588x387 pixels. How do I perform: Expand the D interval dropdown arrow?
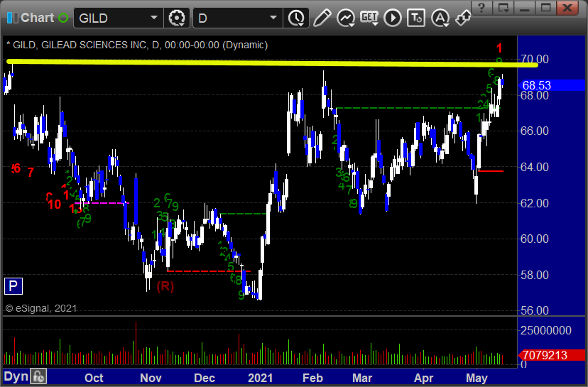coord(273,18)
